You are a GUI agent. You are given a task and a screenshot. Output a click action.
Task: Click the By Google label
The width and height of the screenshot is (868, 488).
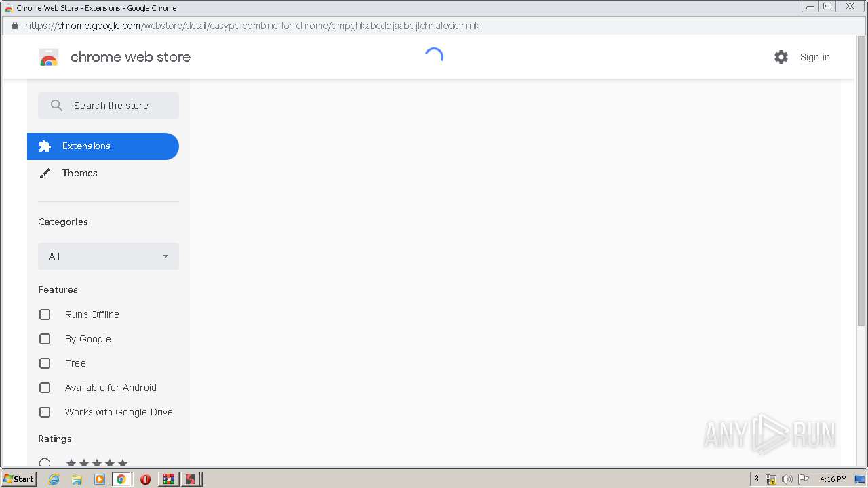[x=88, y=339]
